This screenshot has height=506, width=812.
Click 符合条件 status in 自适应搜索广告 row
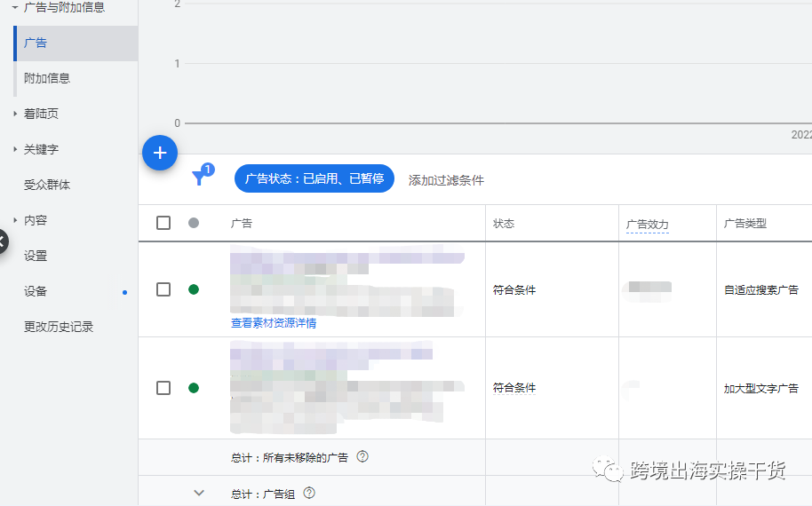pos(514,289)
